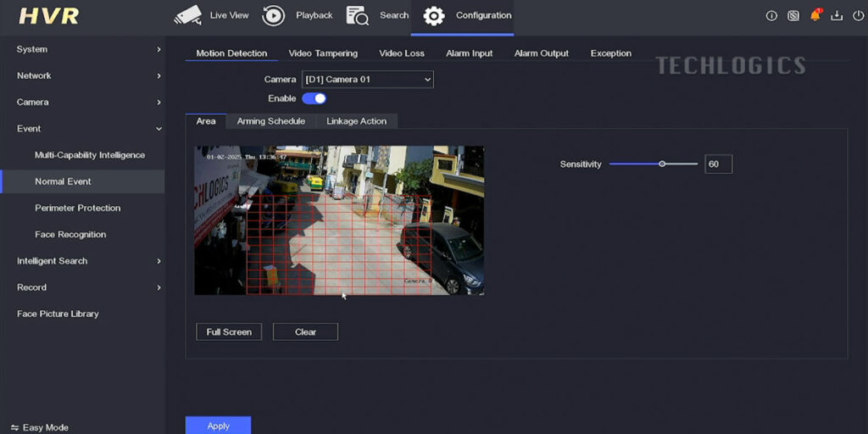
Task: Open the Arming Schedule tab
Action: coord(270,121)
